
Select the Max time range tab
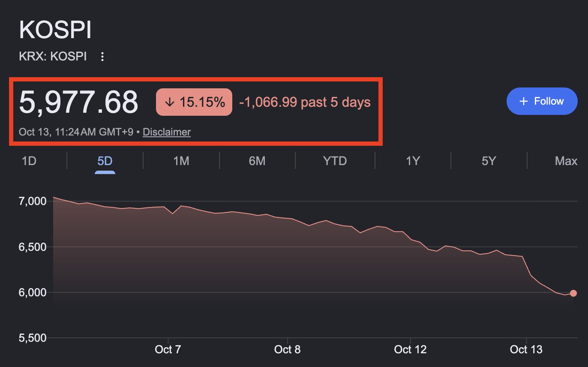pyautogui.click(x=566, y=161)
